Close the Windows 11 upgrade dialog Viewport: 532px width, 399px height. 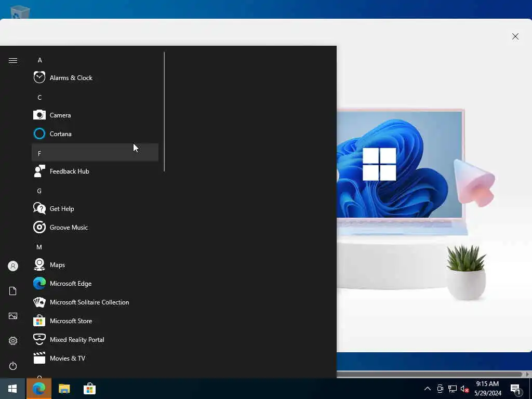[515, 36]
